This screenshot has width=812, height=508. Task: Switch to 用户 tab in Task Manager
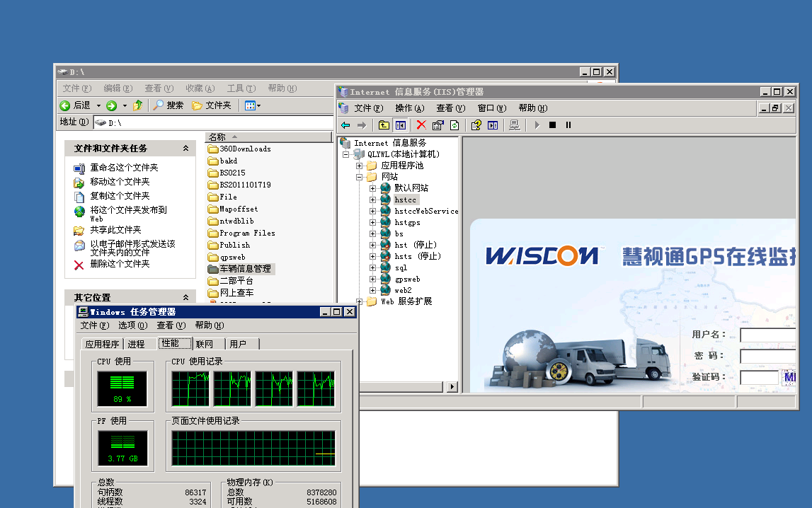point(238,344)
